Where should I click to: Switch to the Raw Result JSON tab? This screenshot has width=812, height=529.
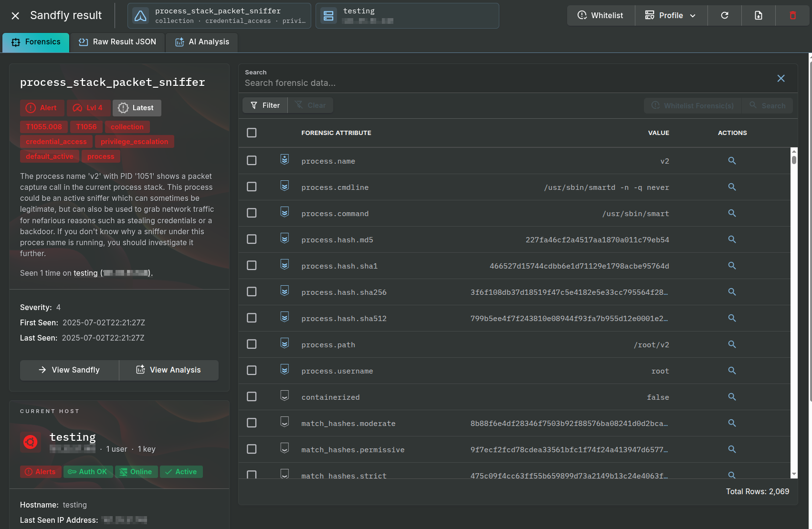[x=117, y=42]
